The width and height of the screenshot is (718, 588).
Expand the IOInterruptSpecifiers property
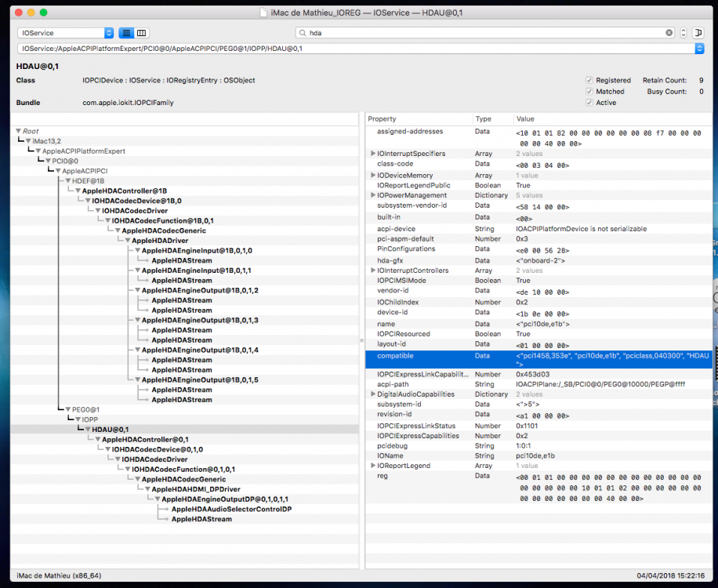[373, 154]
